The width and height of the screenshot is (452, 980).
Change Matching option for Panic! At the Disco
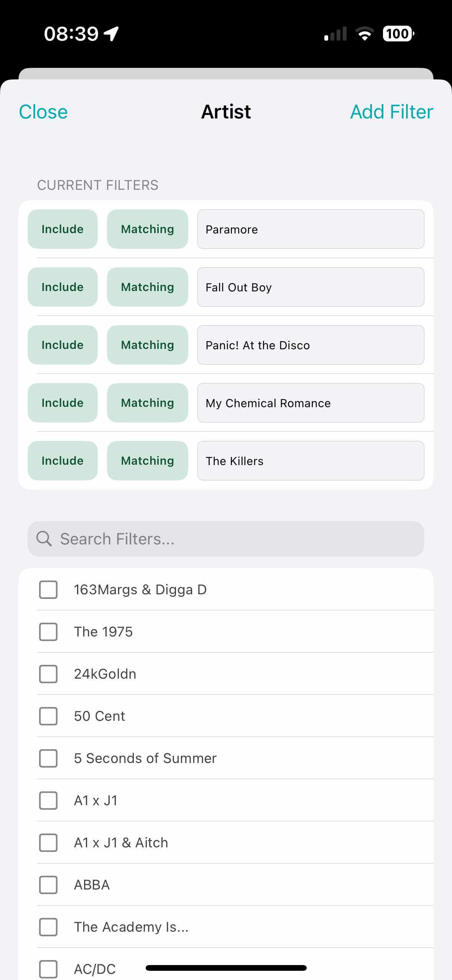click(x=148, y=345)
